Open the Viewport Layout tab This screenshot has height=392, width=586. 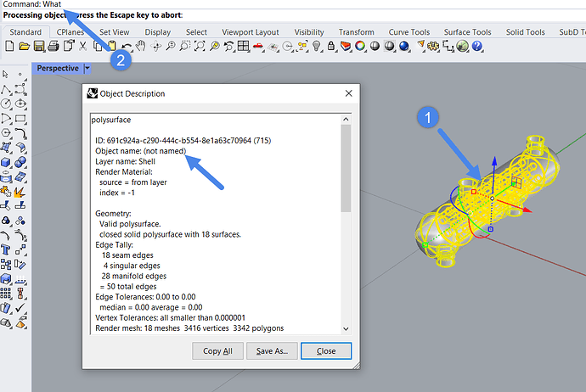tap(251, 32)
